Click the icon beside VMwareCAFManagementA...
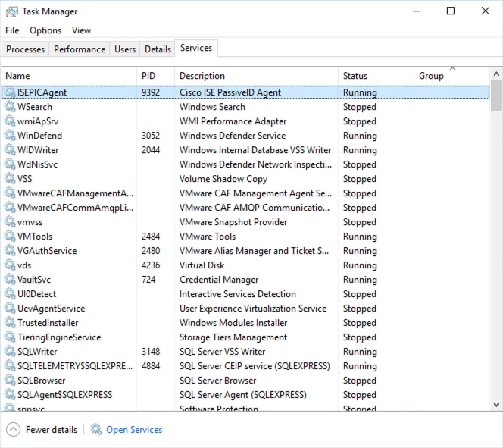The width and height of the screenshot is (503, 448). coord(10,193)
